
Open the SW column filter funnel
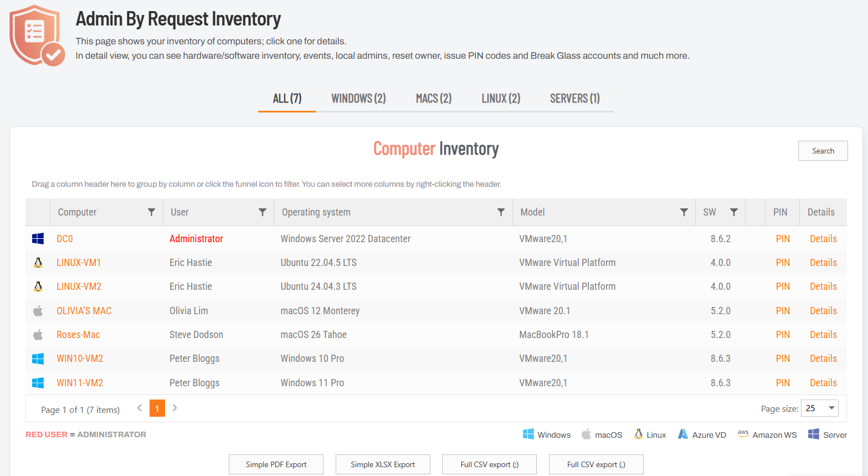coord(734,212)
